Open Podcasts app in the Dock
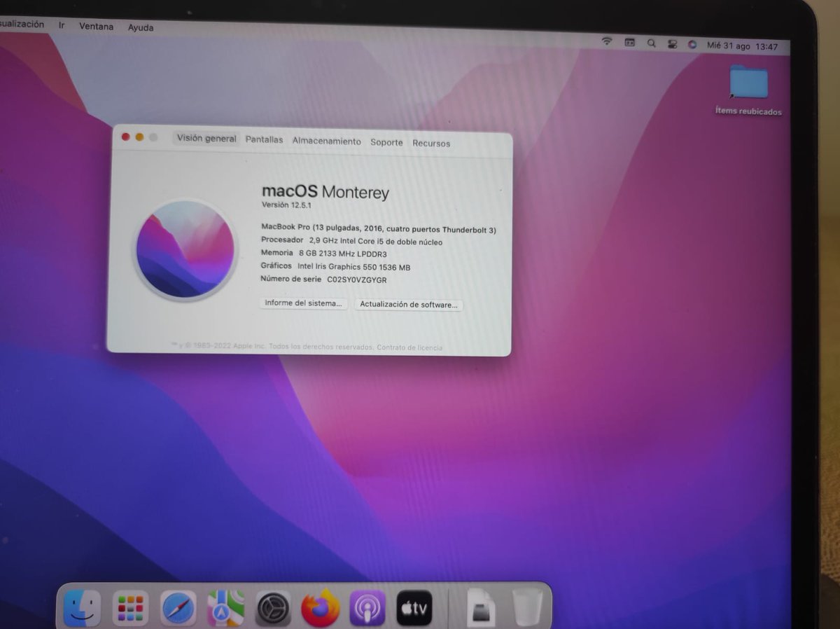This screenshot has width=840, height=629. pyautogui.click(x=367, y=609)
